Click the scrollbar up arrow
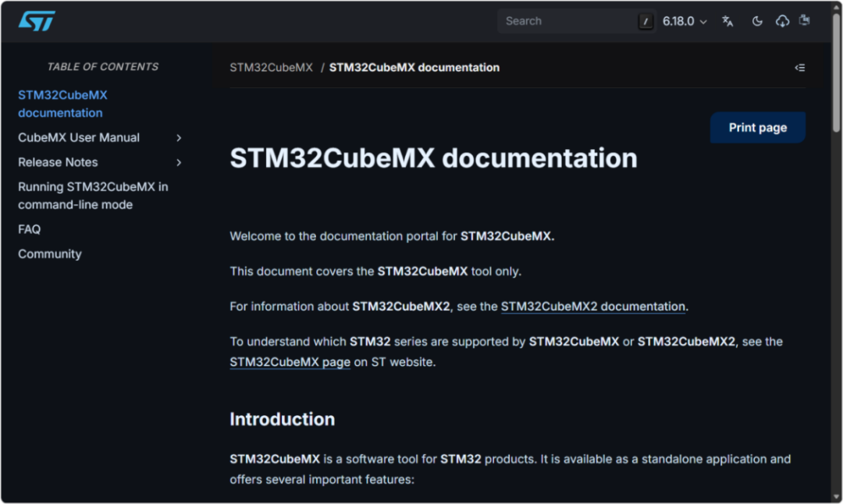Screen dimensions: 843x504 (836, 6)
